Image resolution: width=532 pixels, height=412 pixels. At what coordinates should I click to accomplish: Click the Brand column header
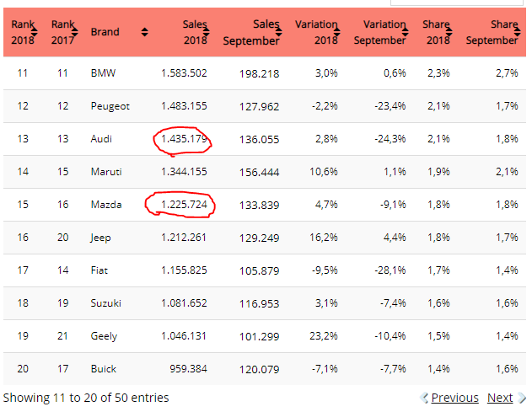point(105,32)
